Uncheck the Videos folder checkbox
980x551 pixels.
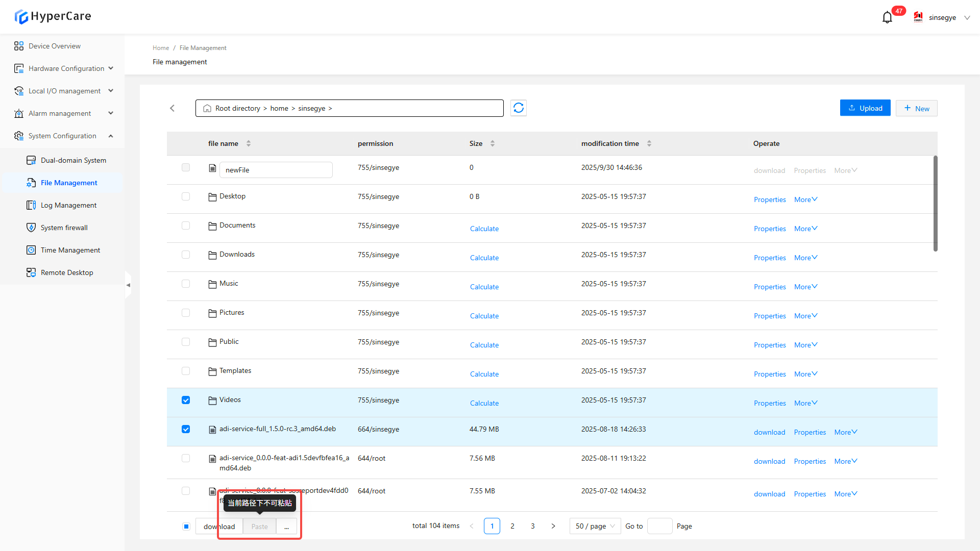coord(186,400)
